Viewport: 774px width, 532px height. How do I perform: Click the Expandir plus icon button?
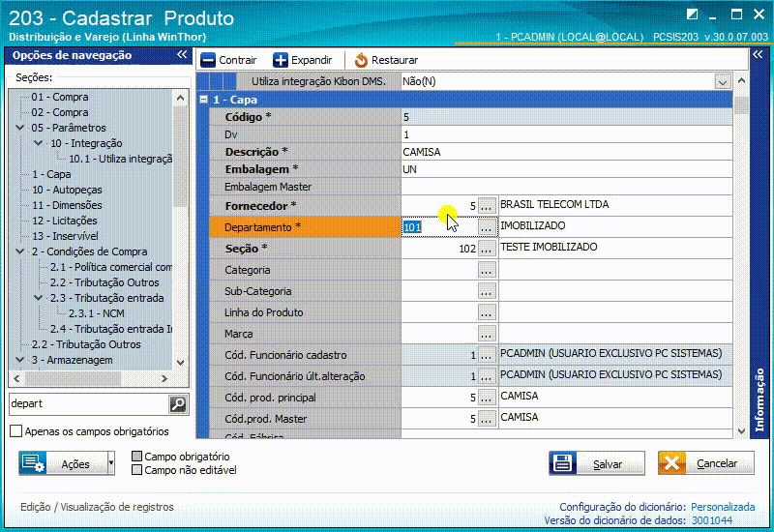coord(281,60)
